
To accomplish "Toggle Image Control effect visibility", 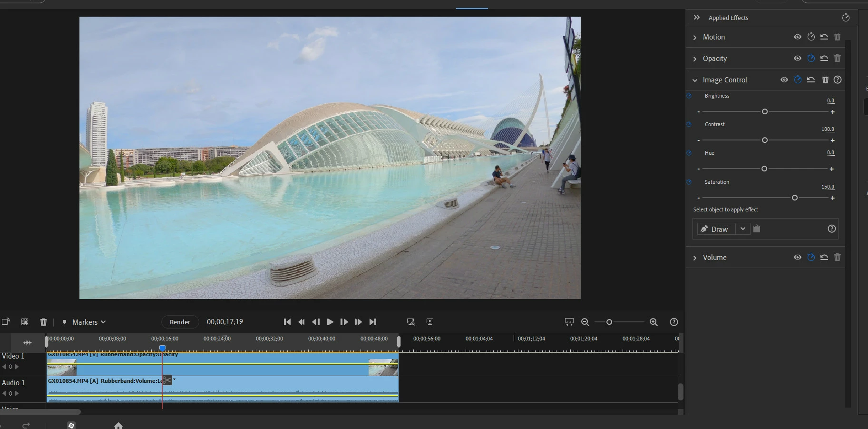I will click(784, 80).
